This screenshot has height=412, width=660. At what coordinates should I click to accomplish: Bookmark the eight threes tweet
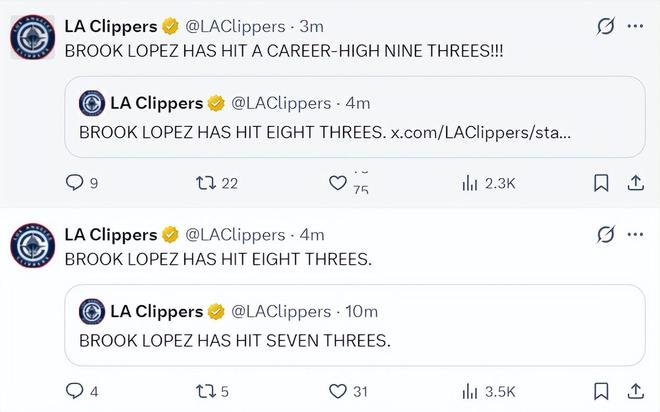(x=601, y=391)
